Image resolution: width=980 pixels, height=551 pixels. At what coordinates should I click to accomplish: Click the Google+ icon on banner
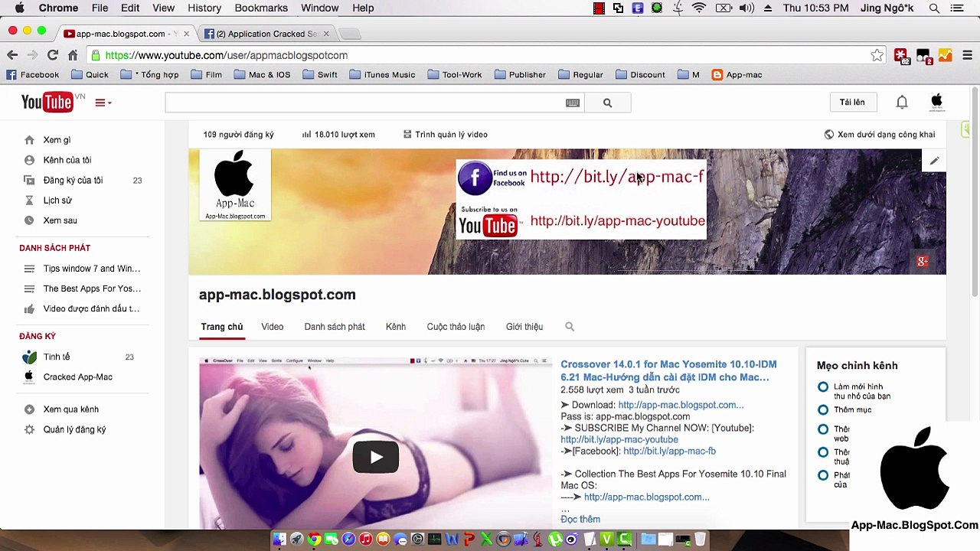(x=922, y=262)
